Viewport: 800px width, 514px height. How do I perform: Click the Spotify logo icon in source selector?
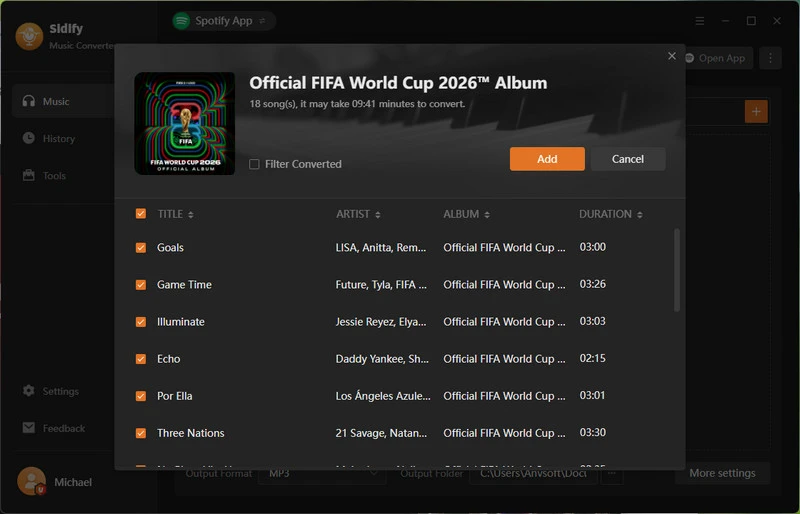click(x=181, y=21)
